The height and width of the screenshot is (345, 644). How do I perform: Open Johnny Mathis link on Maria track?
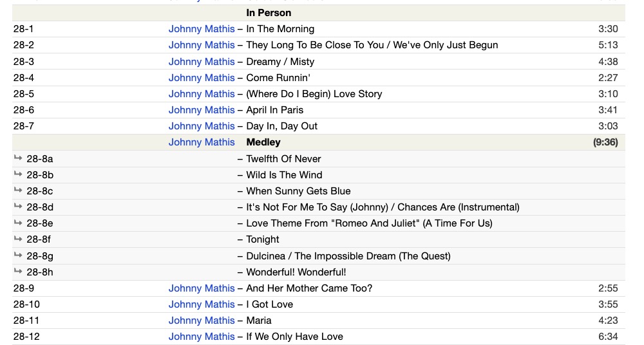point(201,321)
